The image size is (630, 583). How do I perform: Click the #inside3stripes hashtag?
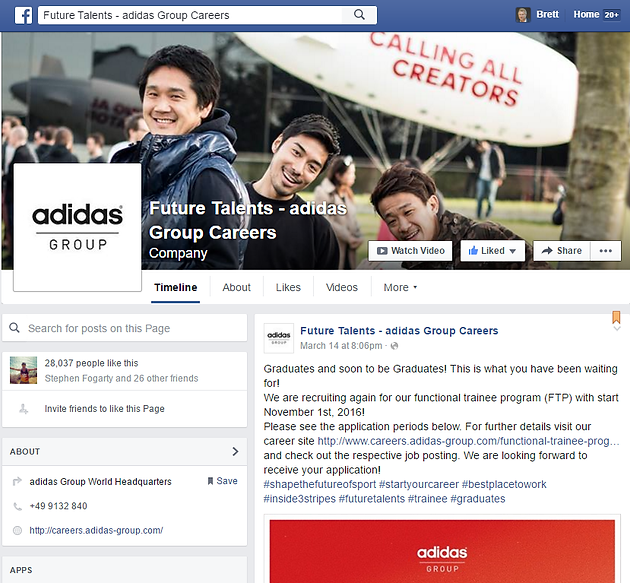[299, 499]
